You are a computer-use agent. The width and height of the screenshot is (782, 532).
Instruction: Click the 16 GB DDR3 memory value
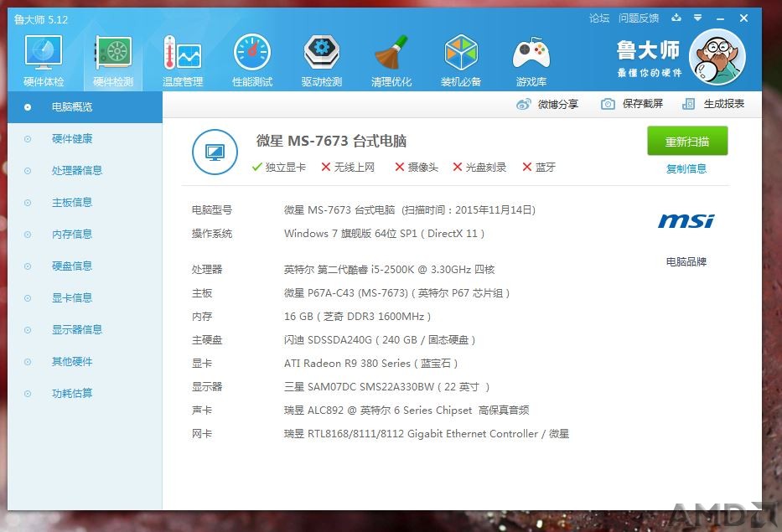357,317
